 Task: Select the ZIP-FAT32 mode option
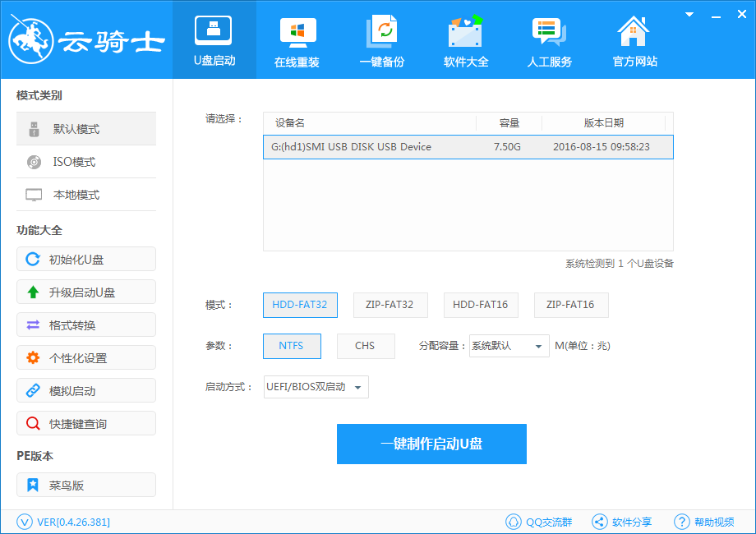390,305
